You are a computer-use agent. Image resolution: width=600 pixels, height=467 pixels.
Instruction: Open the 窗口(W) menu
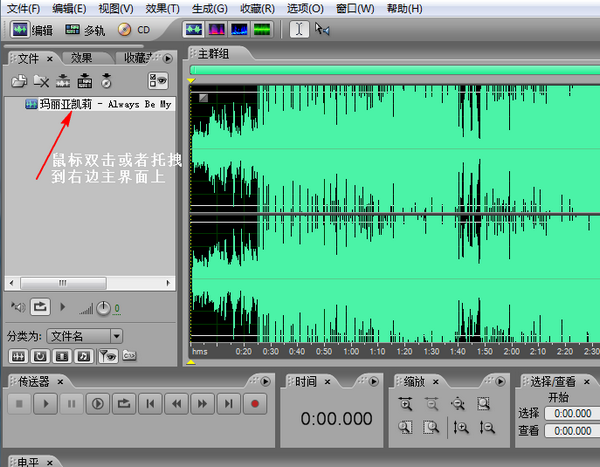pos(355,8)
